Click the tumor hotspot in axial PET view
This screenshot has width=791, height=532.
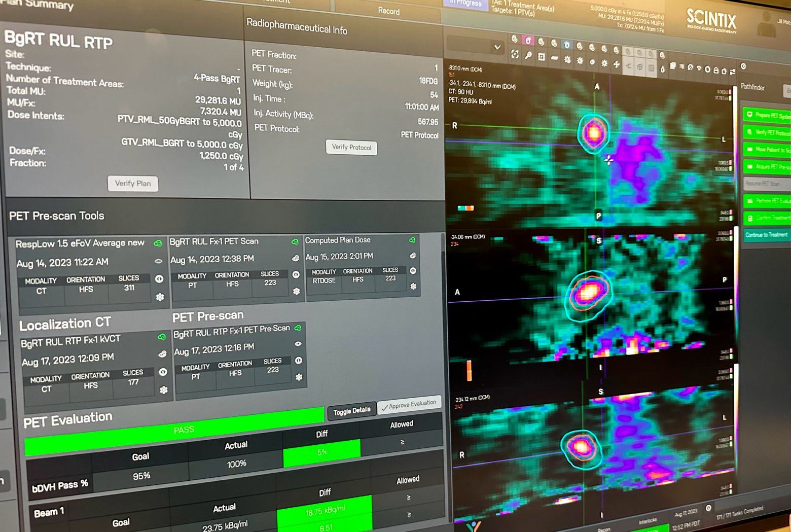pyautogui.click(x=593, y=133)
